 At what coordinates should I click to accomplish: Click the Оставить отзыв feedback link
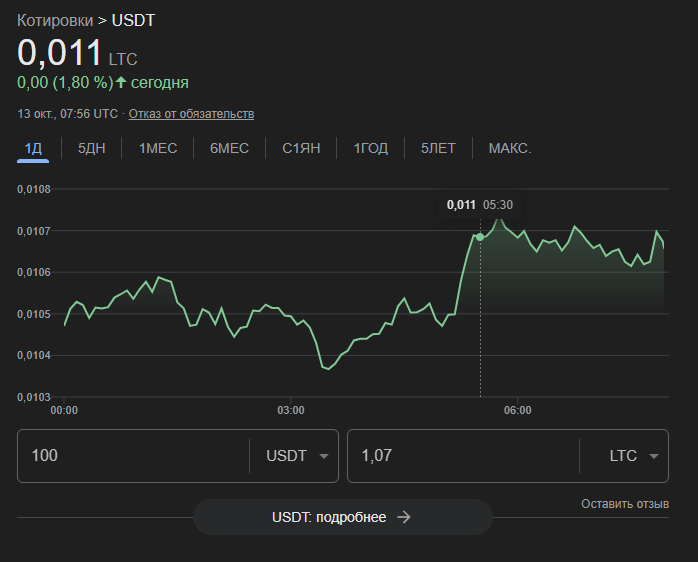click(625, 504)
